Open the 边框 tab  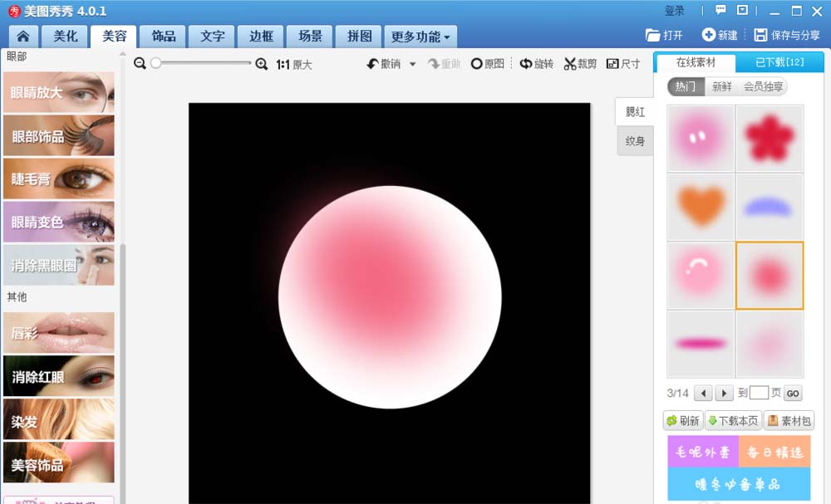[x=261, y=37]
